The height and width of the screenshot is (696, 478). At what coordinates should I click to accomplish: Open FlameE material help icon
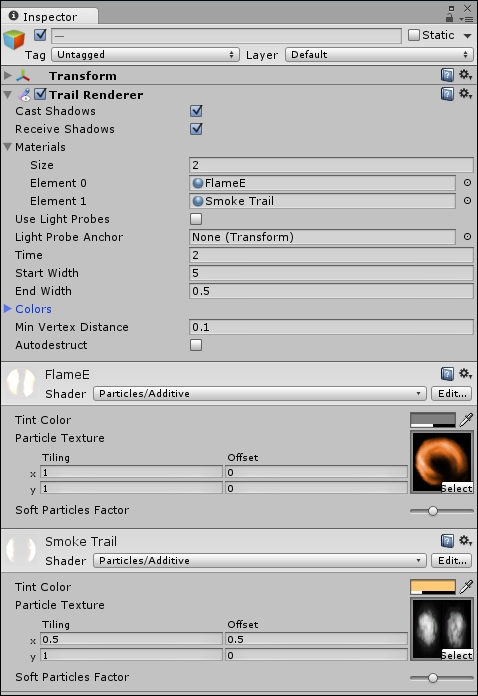pos(447,374)
